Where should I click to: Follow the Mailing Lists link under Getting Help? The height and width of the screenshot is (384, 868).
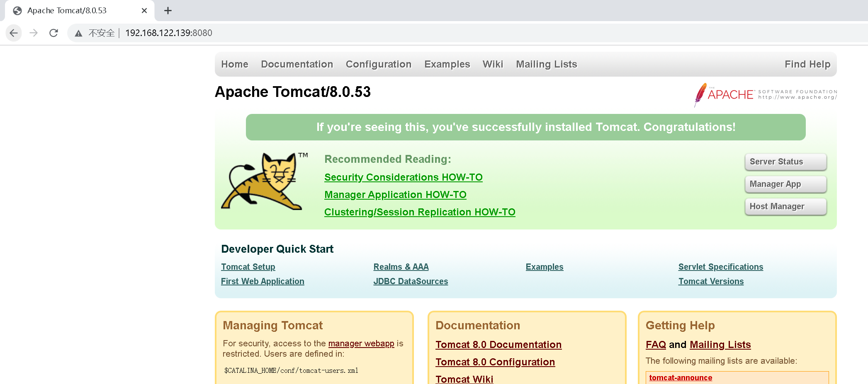pyautogui.click(x=720, y=345)
